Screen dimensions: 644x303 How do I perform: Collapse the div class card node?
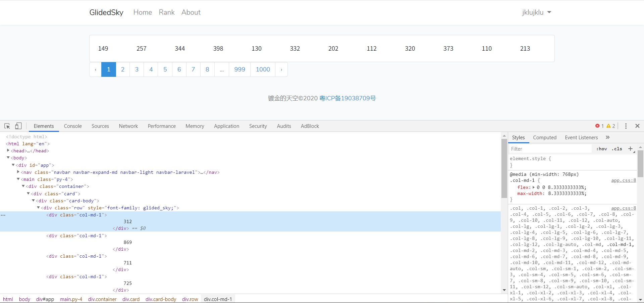(x=28, y=193)
